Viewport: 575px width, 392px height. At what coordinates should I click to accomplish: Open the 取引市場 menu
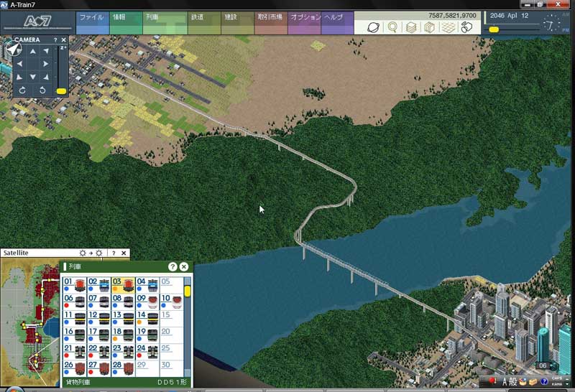tap(270, 17)
